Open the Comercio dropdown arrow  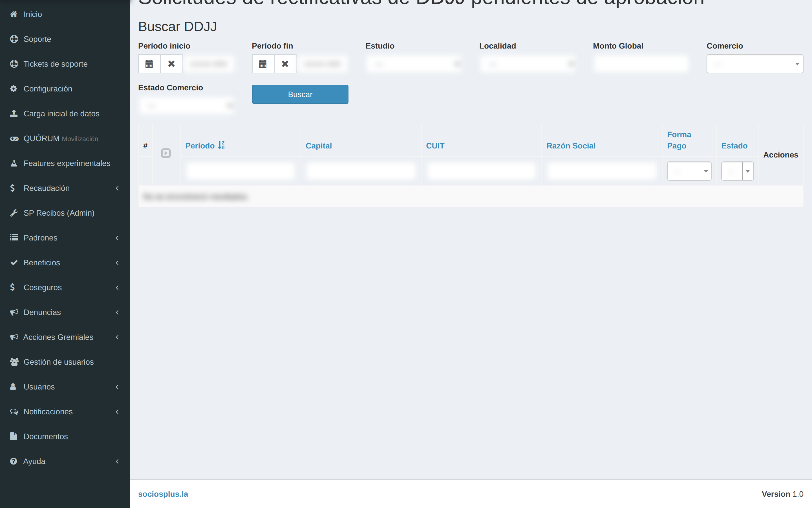coord(797,64)
